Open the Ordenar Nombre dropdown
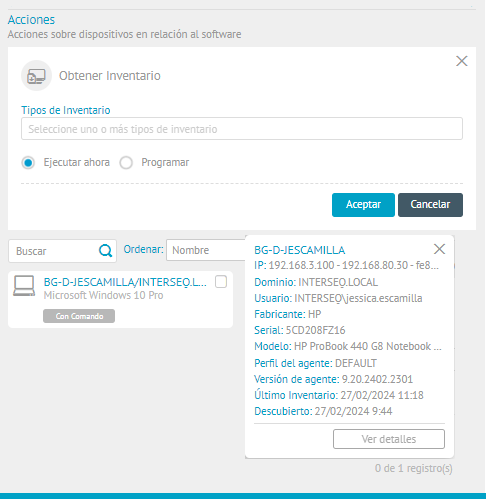Image resolution: width=486 pixels, height=499 pixels. [x=206, y=250]
